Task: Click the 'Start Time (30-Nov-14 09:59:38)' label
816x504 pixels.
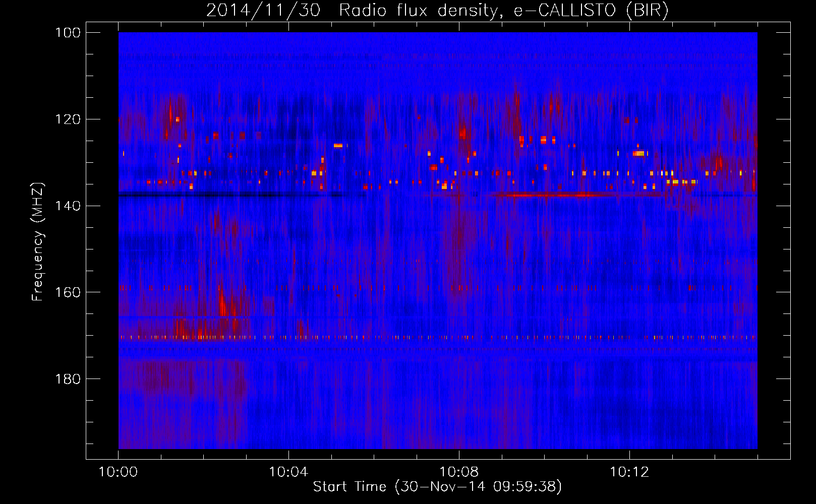Action: coord(437,487)
